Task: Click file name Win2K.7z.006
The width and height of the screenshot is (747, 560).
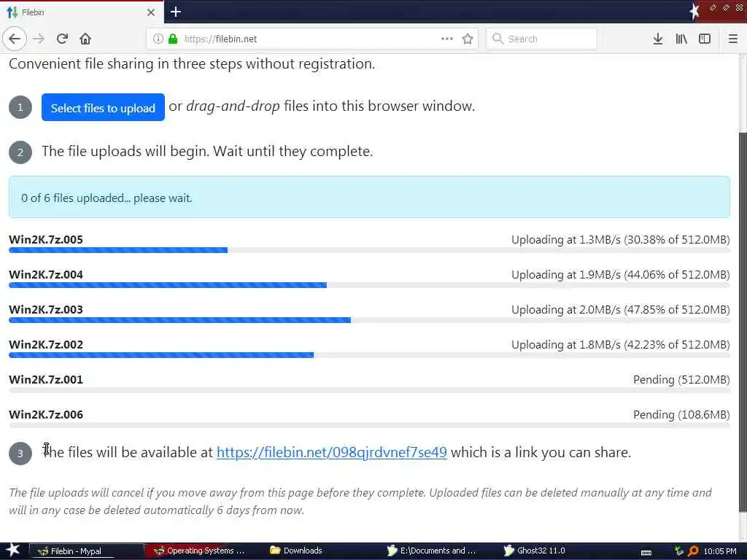Action: [x=46, y=414]
